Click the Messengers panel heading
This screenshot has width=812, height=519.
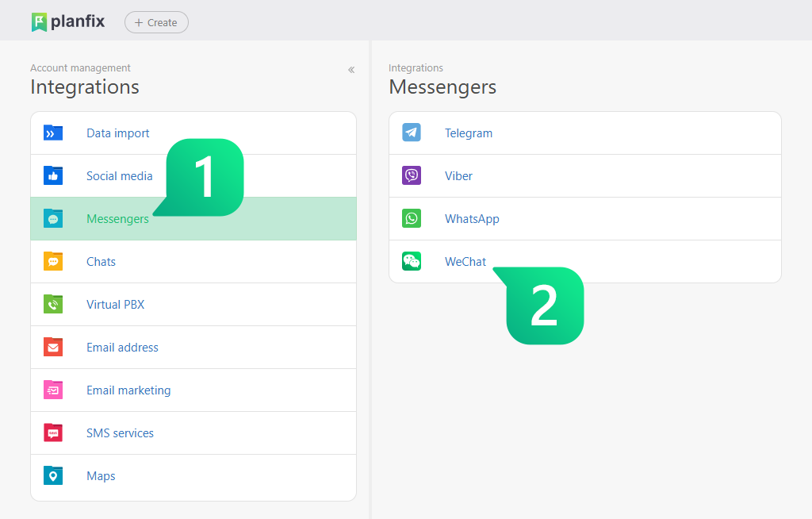point(442,87)
